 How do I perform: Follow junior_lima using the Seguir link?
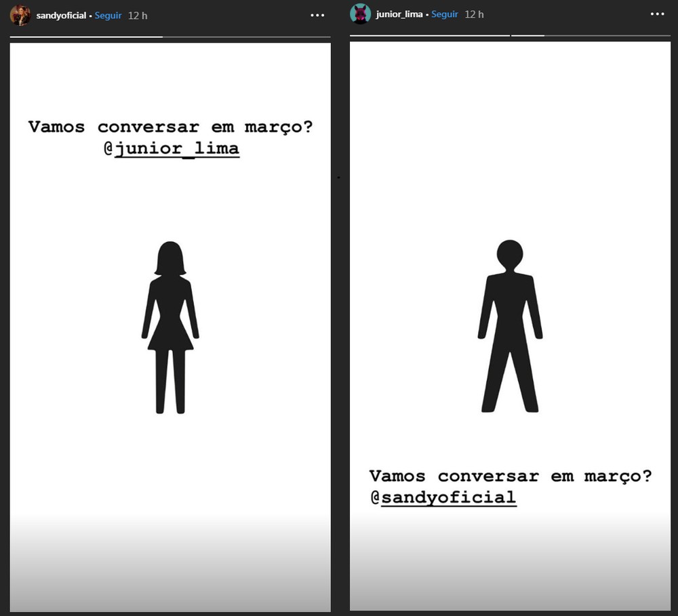coord(445,14)
